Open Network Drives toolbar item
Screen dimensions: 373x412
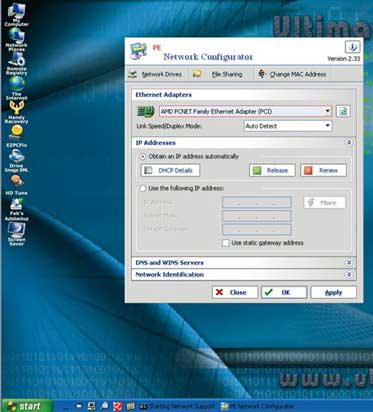pyautogui.click(x=156, y=74)
